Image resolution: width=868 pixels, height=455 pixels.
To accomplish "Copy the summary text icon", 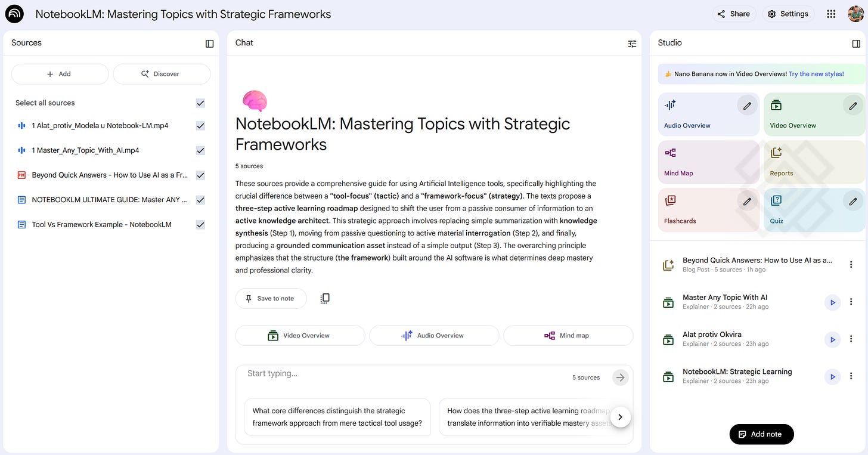I will [325, 298].
